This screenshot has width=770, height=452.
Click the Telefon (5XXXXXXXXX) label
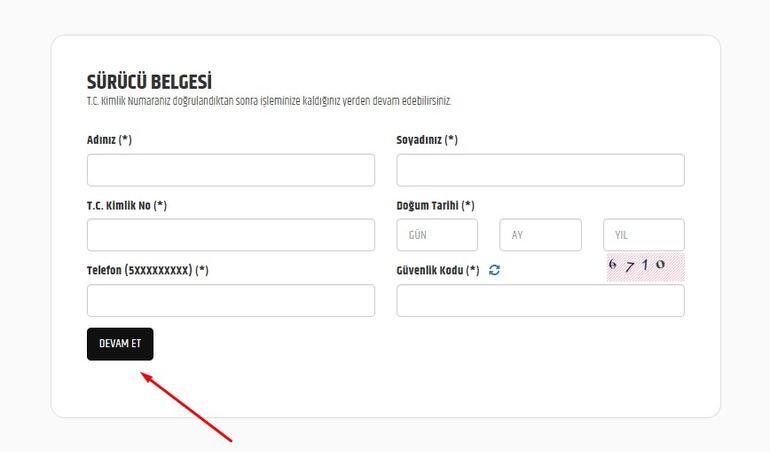[147, 270]
